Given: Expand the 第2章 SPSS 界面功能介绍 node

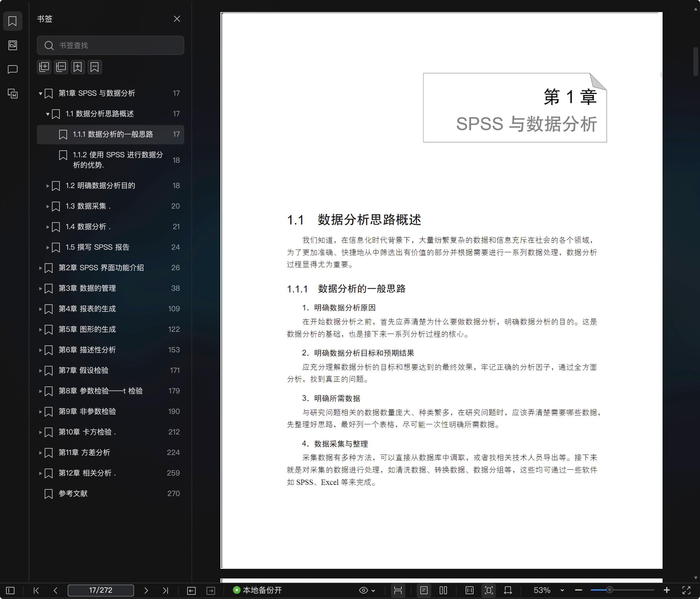Looking at the screenshot, I should coord(40,268).
